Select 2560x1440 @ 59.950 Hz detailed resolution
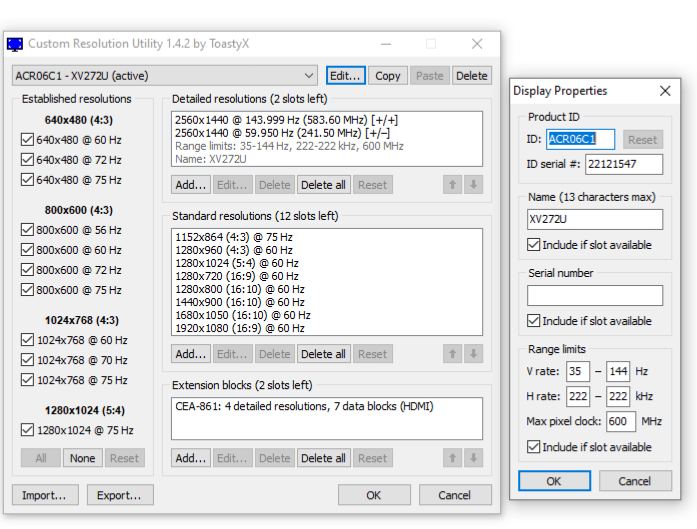 pos(282,133)
